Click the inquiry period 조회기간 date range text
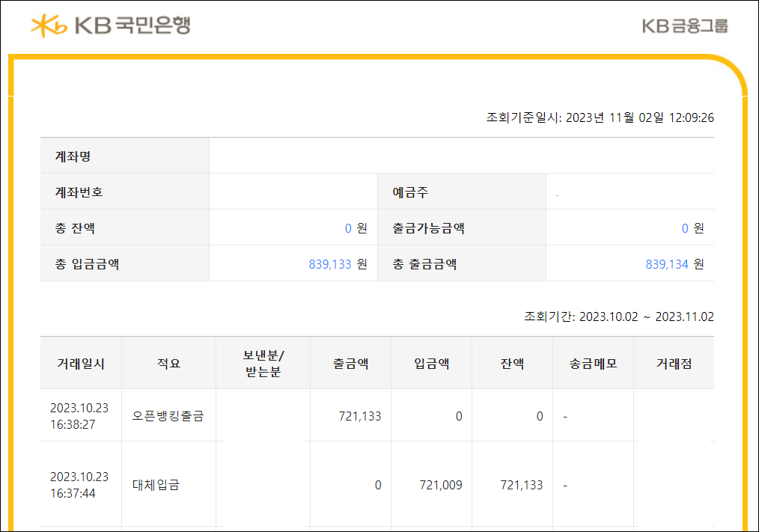The width and height of the screenshot is (759, 532). click(x=619, y=316)
